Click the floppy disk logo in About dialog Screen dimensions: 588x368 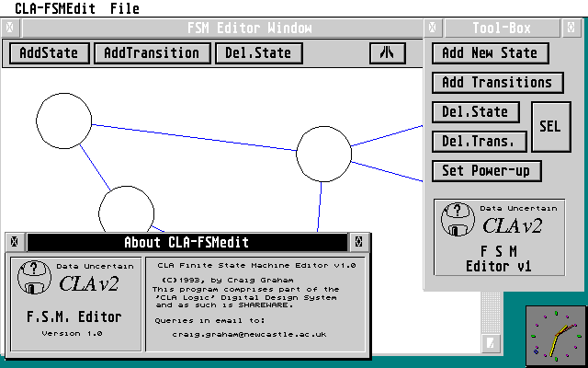coord(35,278)
